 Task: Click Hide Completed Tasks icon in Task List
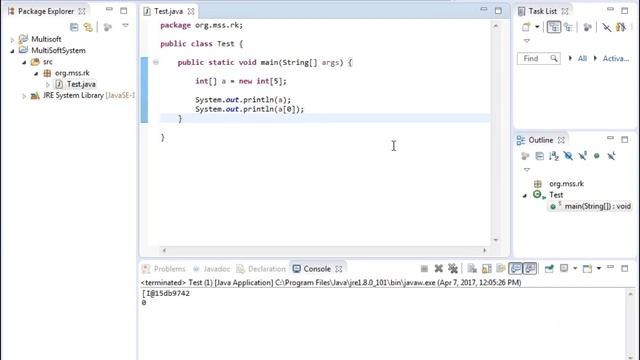tap(607, 27)
